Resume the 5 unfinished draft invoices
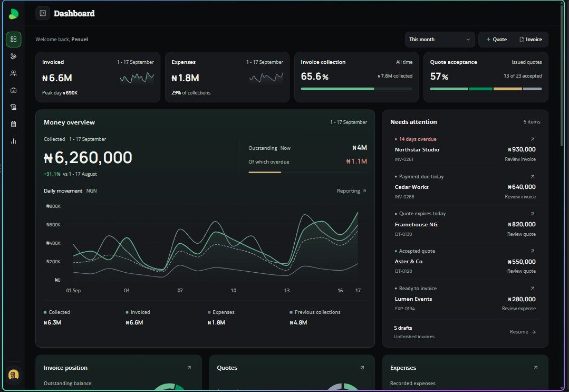This screenshot has height=392, width=569. point(523,332)
